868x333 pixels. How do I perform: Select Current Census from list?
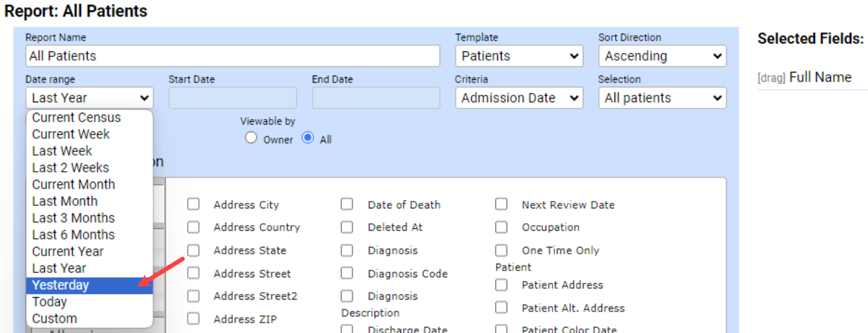point(89,118)
